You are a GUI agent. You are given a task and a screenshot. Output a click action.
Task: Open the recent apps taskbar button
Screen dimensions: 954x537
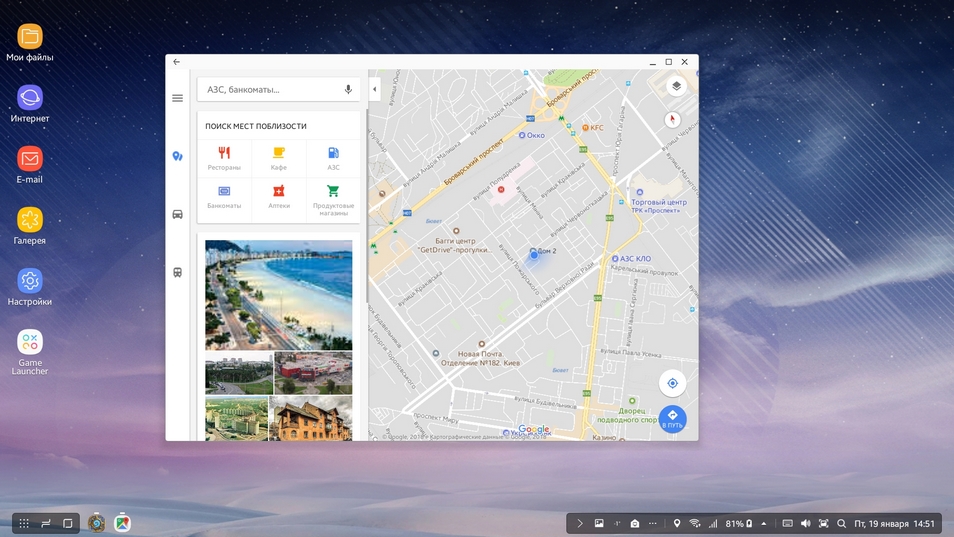click(x=46, y=523)
